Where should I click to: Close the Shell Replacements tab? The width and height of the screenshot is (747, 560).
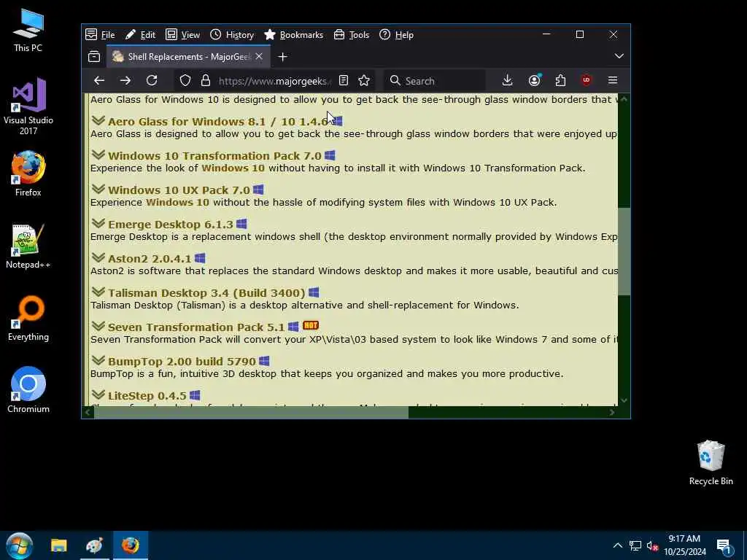tap(259, 57)
